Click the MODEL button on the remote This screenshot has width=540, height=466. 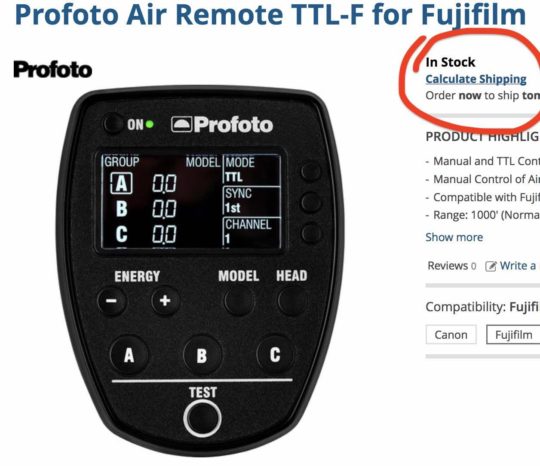pos(239,301)
